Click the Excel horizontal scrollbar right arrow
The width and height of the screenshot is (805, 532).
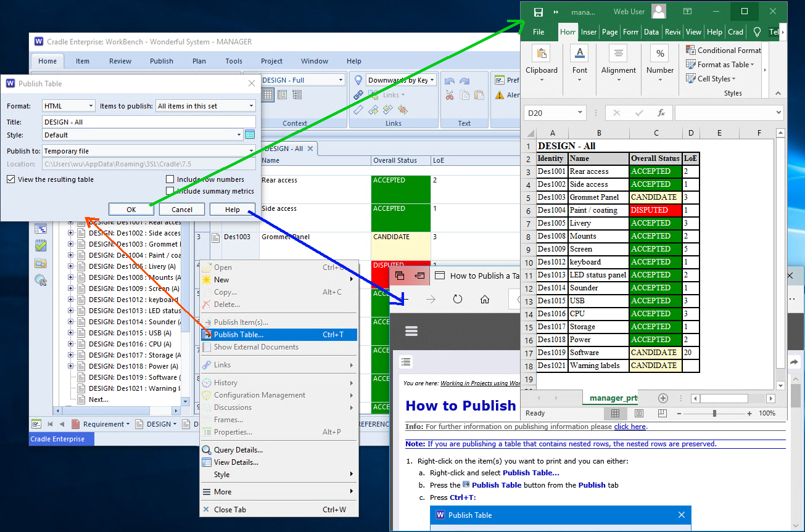click(769, 398)
